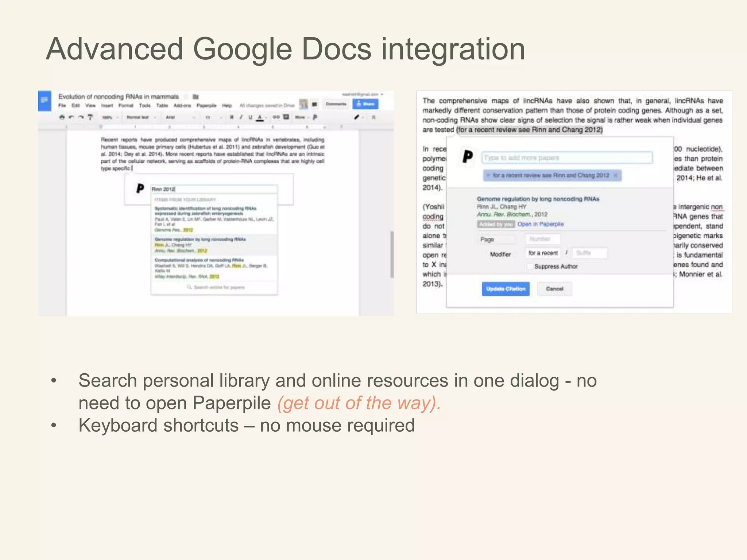Open the move-to-folder icon beside the title
This screenshot has width=747, height=560.
[x=196, y=97]
